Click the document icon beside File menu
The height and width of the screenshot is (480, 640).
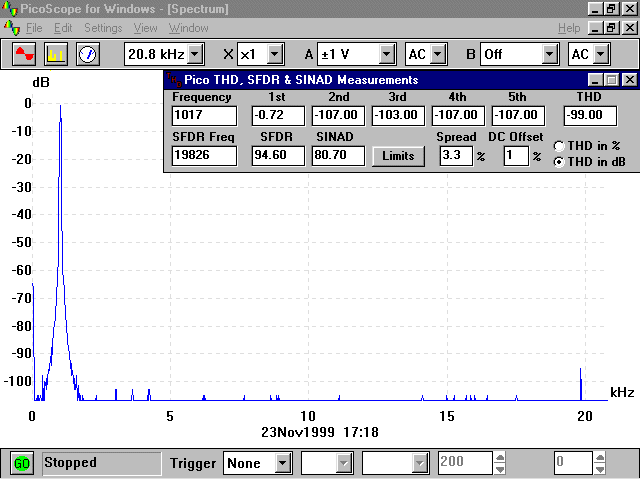(x=11, y=28)
